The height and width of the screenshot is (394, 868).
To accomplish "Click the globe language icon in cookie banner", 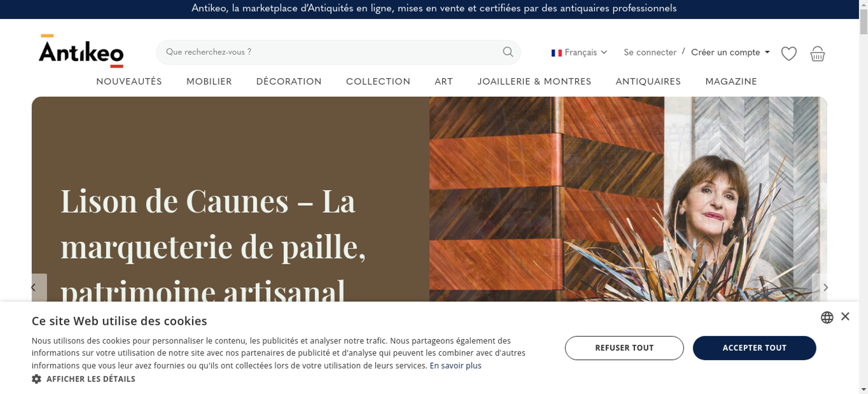I will tap(827, 318).
